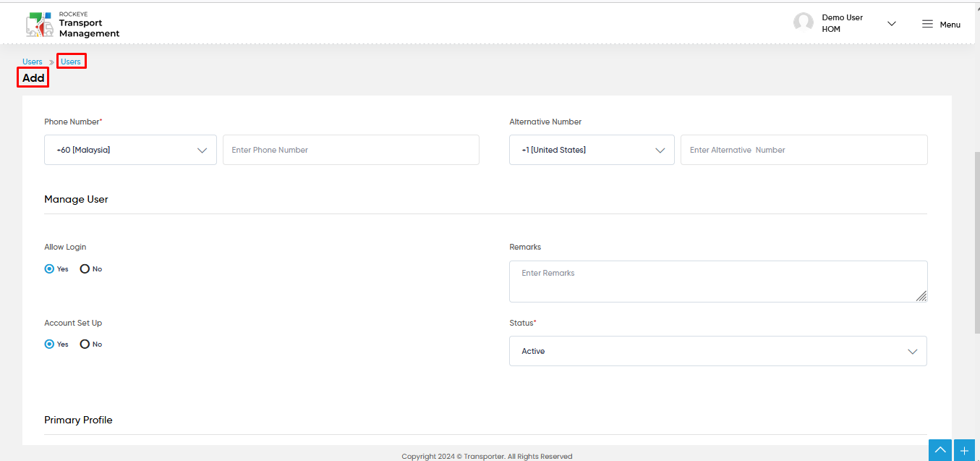Click the Add page heading
This screenshot has width=980, height=461.
pos(33,78)
